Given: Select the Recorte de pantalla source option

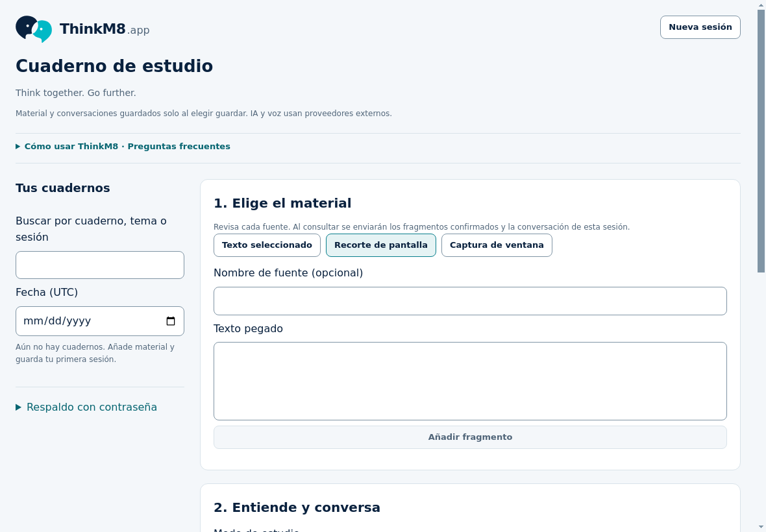Looking at the screenshot, I should [x=380, y=245].
